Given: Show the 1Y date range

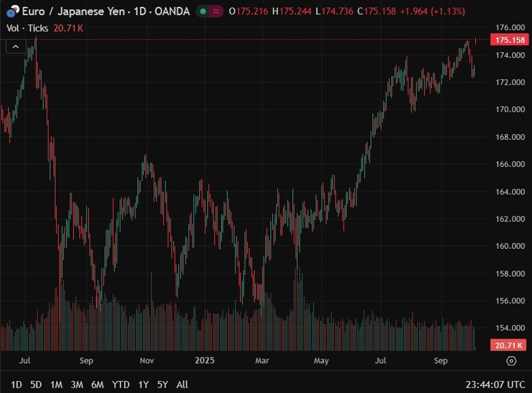Looking at the screenshot, I should tap(143, 385).
